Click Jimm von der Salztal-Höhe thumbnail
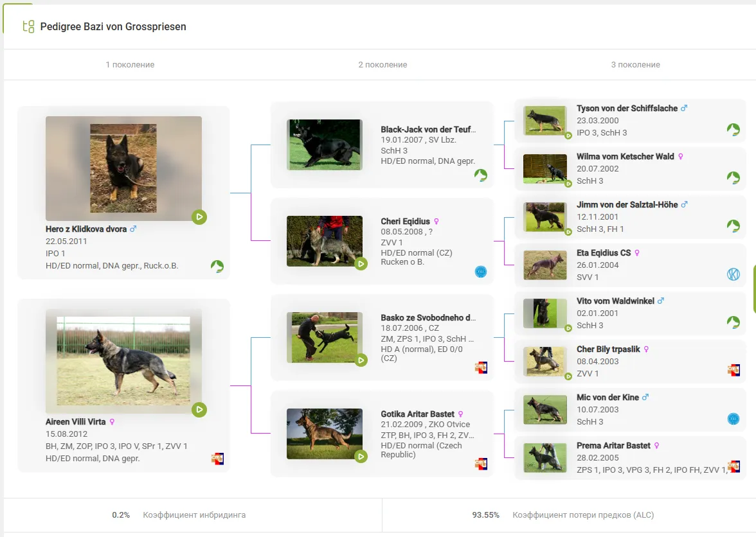This screenshot has height=537, width=756. click(544, 217)
